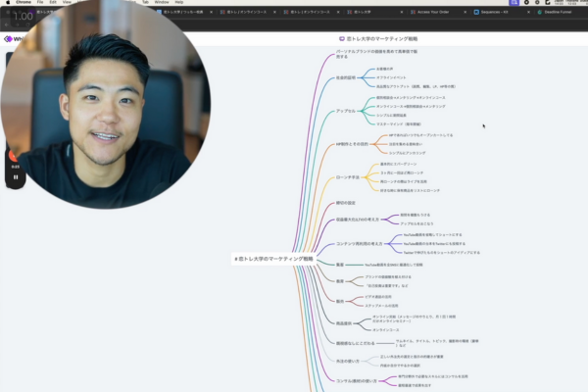
Task: Click the mind map icon beside document title
Action: click(x=342, y=38)
